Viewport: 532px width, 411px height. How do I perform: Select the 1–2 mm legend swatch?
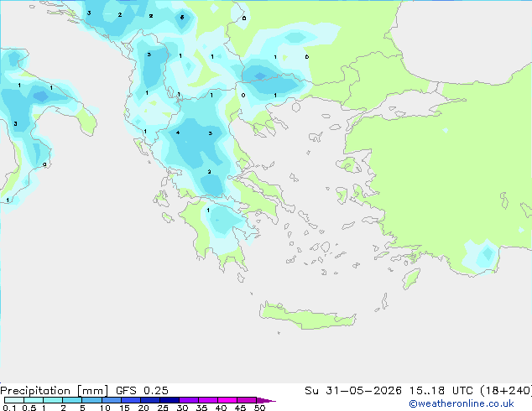[53, 400]
